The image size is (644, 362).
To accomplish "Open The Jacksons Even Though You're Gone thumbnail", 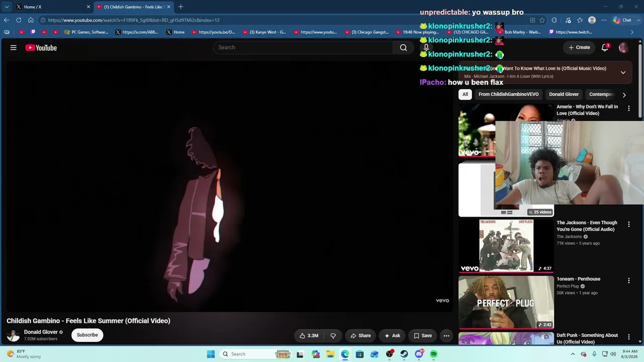I will (x=506, y=246).
